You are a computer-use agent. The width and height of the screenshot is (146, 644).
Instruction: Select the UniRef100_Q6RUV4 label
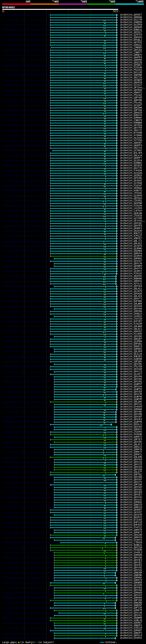[131, 254]
